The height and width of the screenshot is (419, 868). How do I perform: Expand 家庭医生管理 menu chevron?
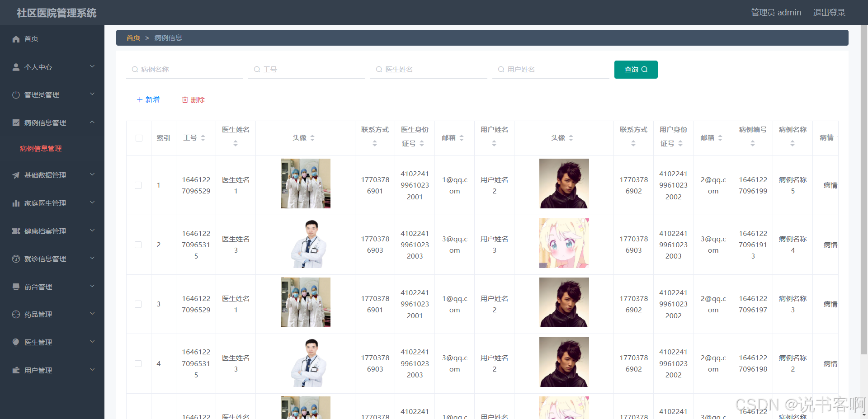click(92, 202)
